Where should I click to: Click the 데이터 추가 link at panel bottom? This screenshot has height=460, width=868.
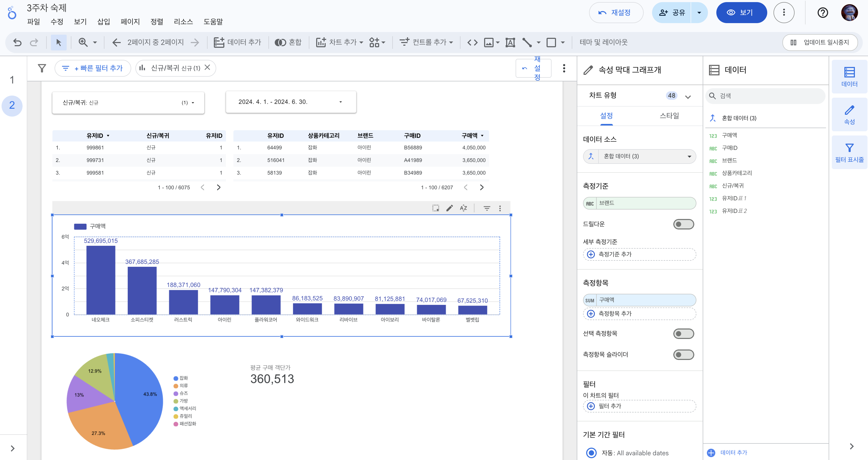tap(727, 453)
